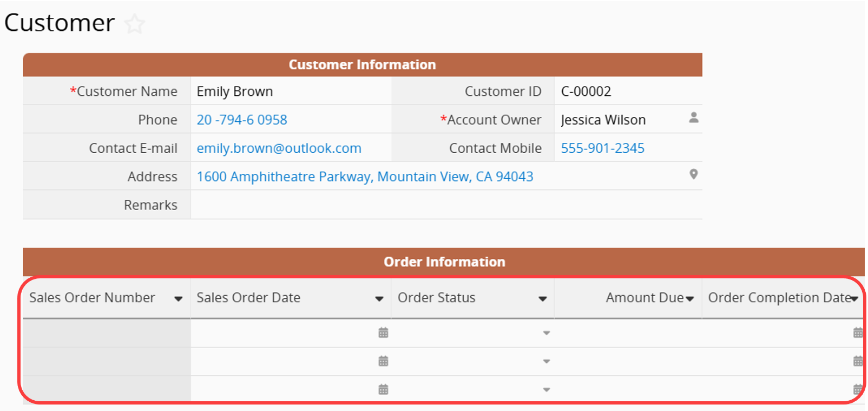
Task: Click the map pin icon in Address
Action: [693, 174]
